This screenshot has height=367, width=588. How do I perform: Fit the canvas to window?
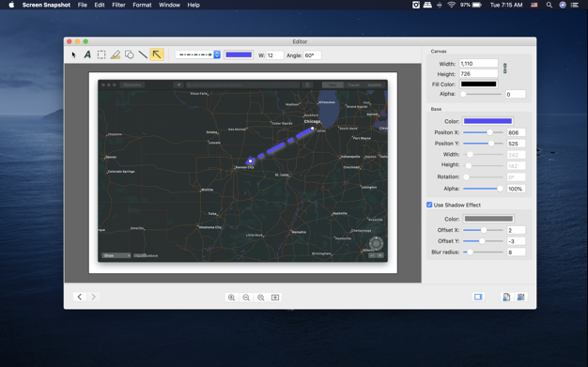(275, 298)
